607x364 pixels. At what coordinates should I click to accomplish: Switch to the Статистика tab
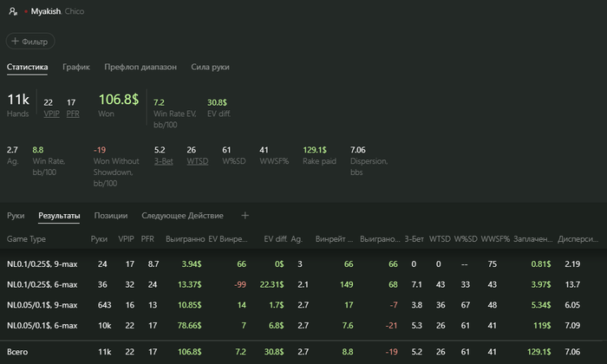pos(27,67)
